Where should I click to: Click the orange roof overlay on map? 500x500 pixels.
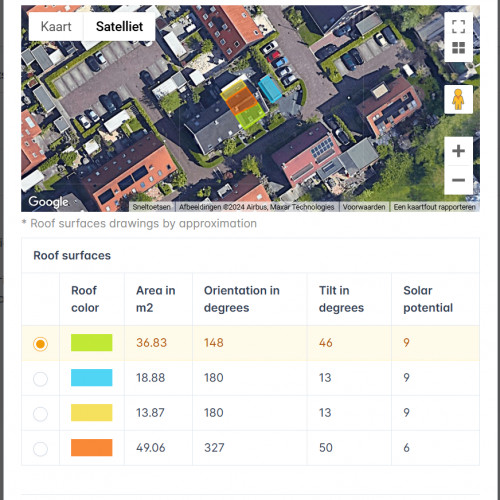(x=241, y=100)
